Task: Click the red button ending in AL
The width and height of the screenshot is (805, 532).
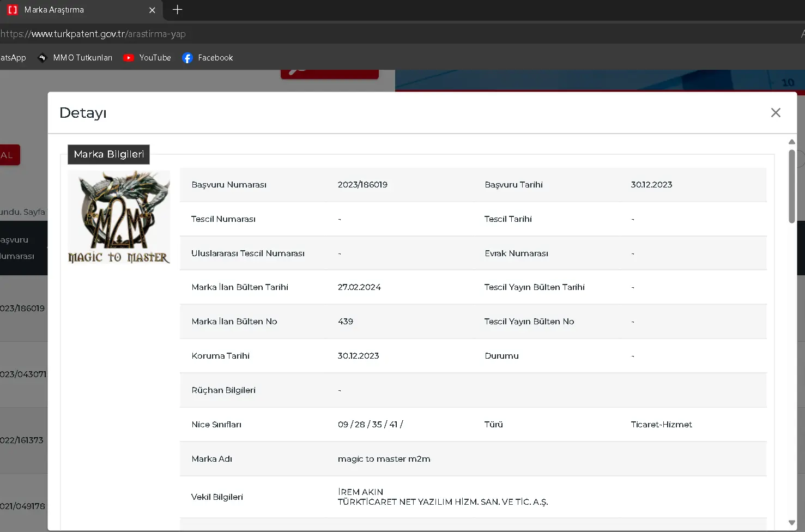Action: (9, 155)
